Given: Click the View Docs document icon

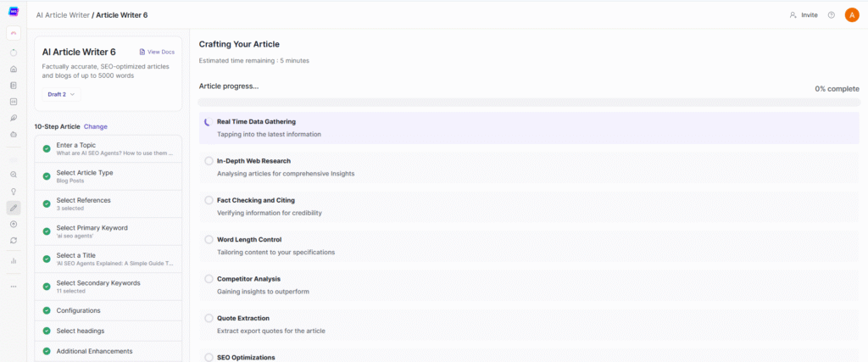Looking at the screenshot, I should pyautogui.click(x=142, y=52).
